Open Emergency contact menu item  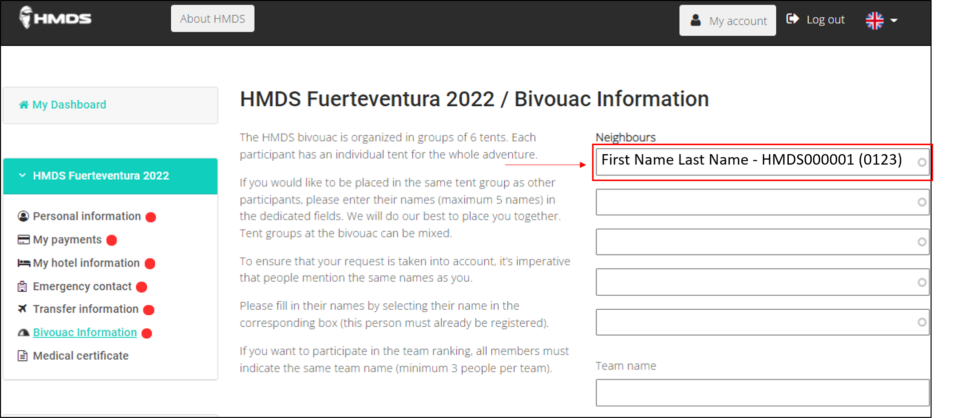point(82,287)
